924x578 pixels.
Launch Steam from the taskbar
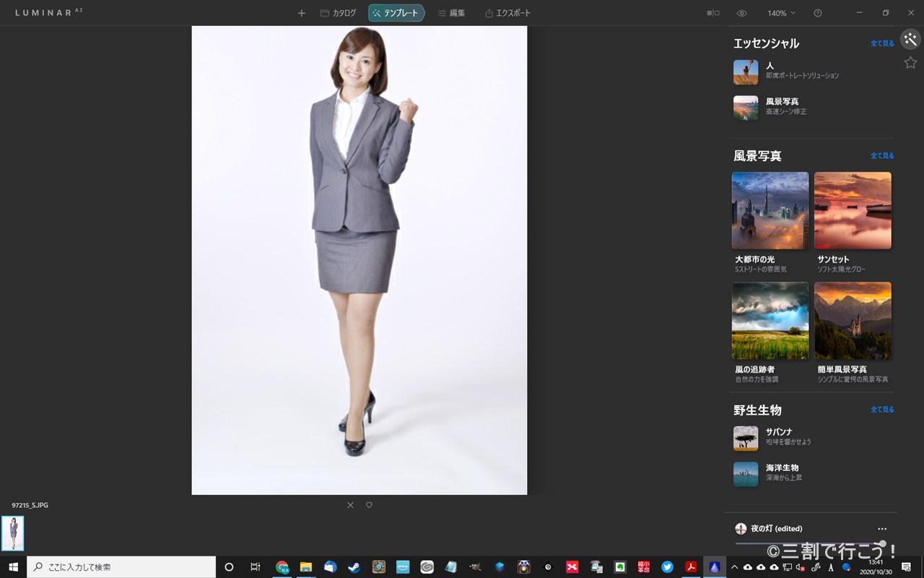point(354,567)
